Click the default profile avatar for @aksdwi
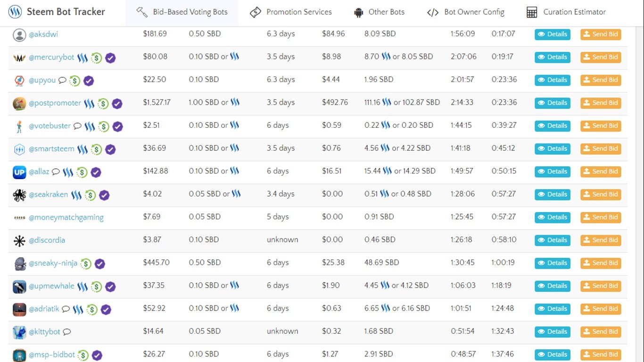 [19, 35]
